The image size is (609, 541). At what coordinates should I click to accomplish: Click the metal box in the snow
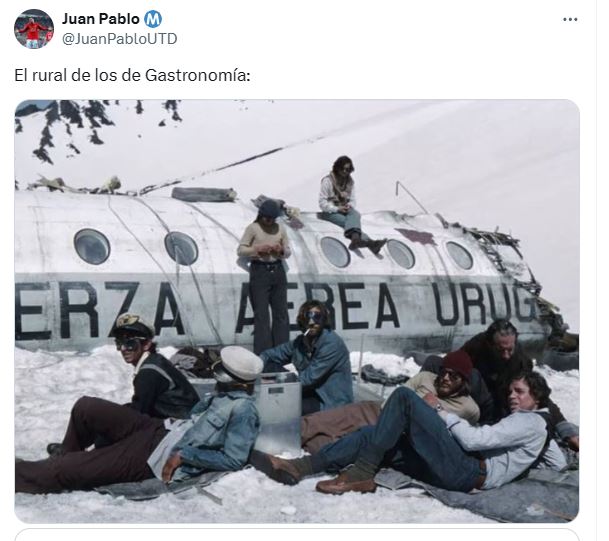278,411
